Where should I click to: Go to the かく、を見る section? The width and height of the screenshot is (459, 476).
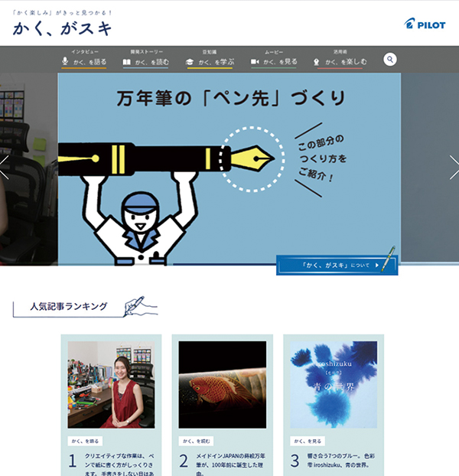(278, 61)
